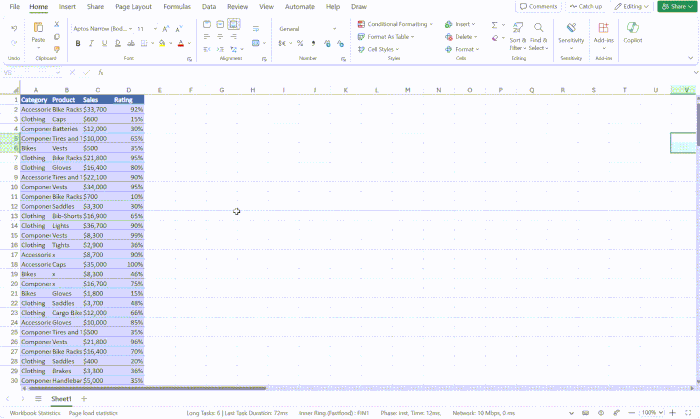Toggle Wrap Text

pos(256,29)
